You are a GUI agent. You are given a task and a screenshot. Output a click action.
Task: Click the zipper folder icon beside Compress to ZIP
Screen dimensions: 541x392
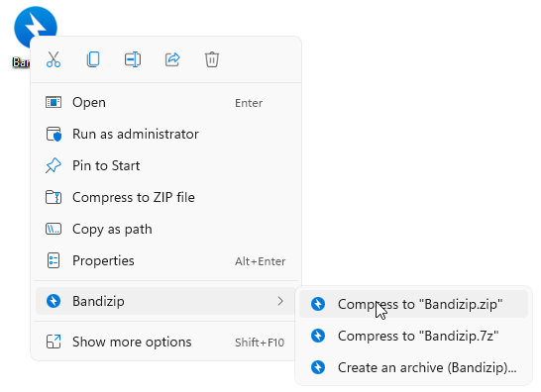pyautogui.click(x=54, y=197)
